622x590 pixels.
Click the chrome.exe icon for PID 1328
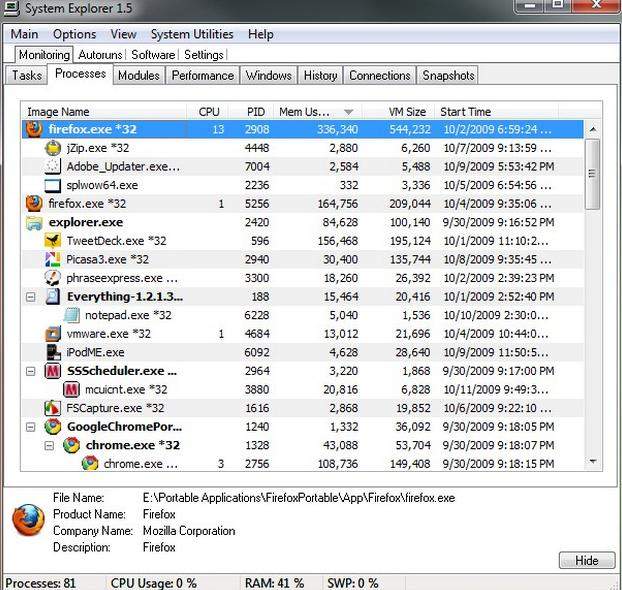[x=71, y=445]
